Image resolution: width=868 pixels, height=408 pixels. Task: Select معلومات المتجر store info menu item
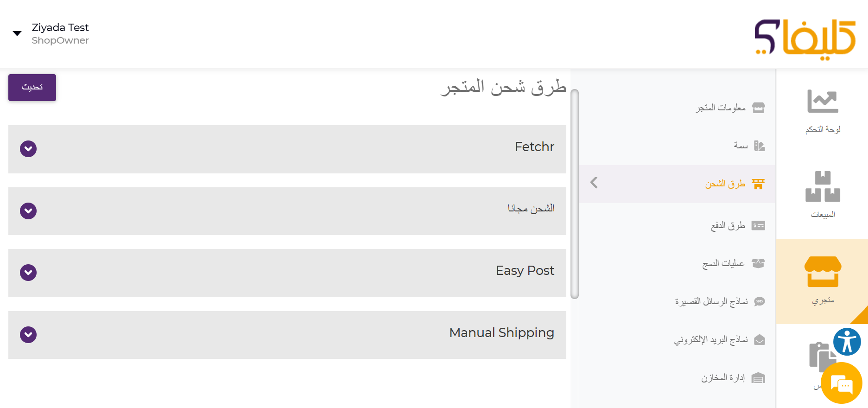[721, 108]
